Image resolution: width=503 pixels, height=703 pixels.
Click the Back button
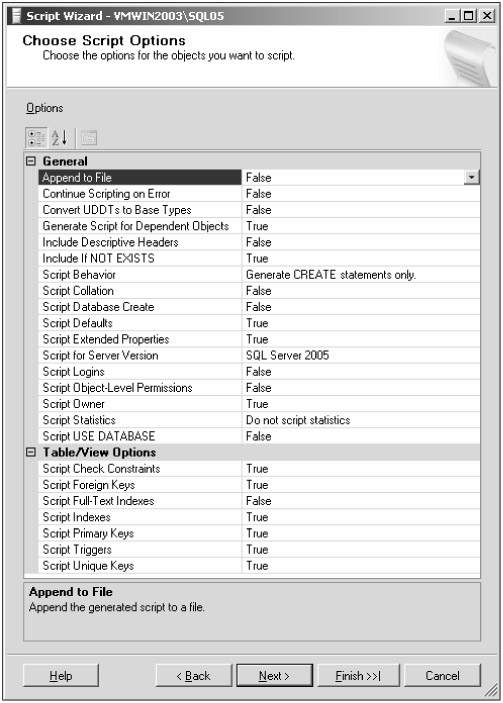tap(194, 676)
